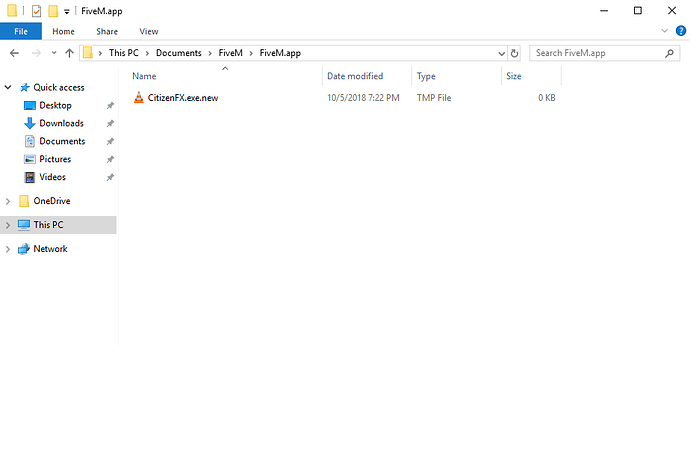Go forward with the right arrow
This screenshot has width=690, height=458.
(36, 53)
